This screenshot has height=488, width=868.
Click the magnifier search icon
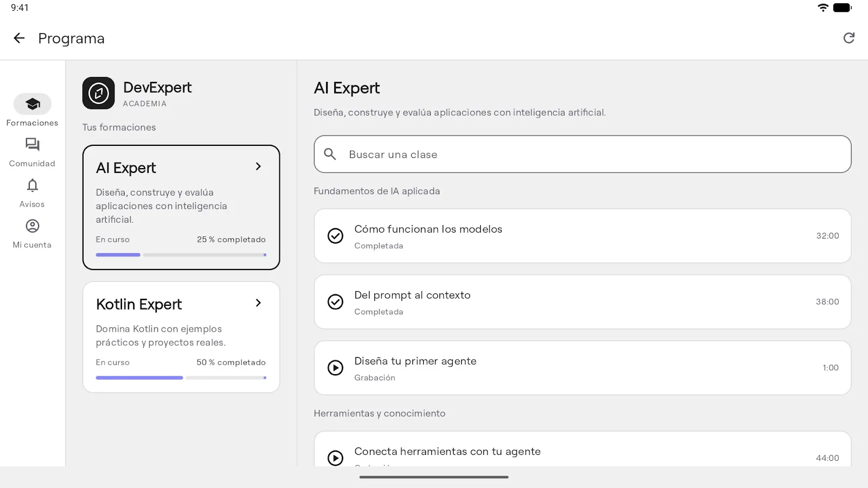pyautogui.click(x=330, y=154)
